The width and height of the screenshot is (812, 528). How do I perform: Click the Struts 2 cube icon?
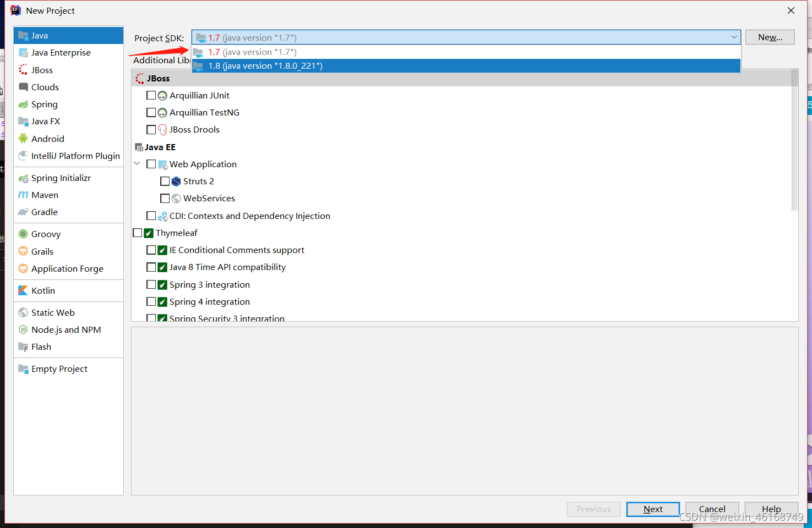[176, 182]
